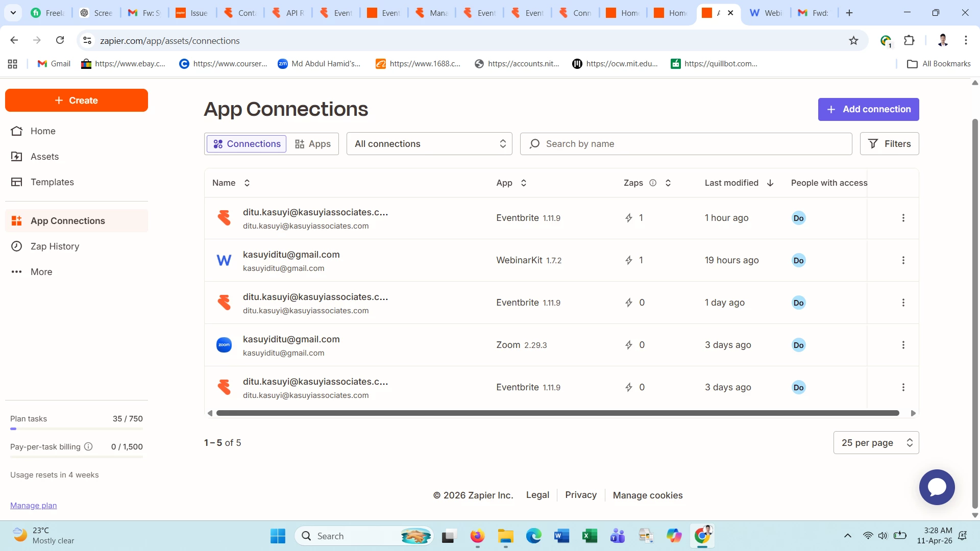This screenshot has width=980, height=551.
Task: Click the Zaps info icon in header
Action: (x=653, y=183)
